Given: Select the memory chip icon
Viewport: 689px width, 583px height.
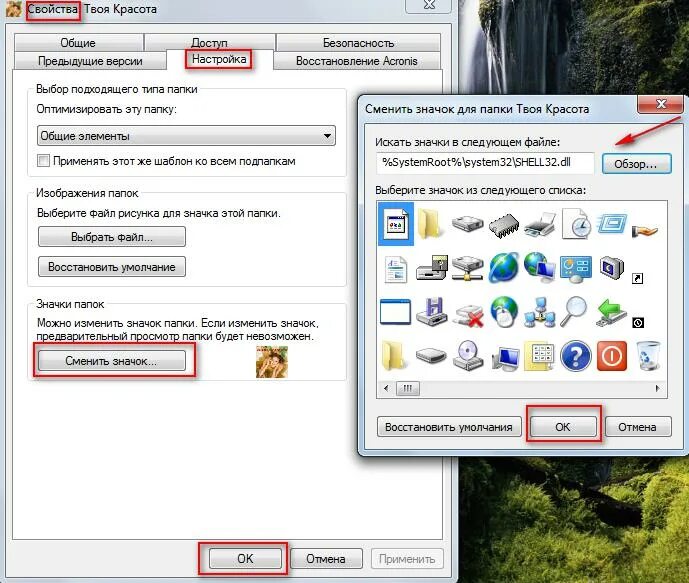Looking at the screenshot, I should coord(504,225).
